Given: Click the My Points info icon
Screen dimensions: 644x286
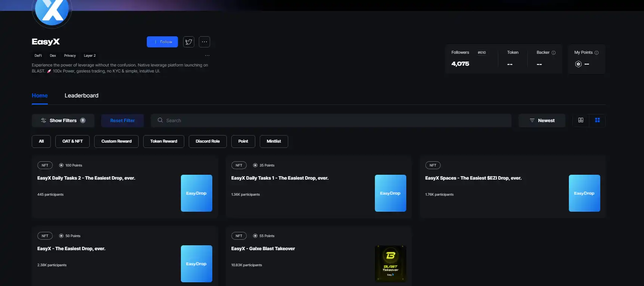Looking at the screenshot, I should point(597,53).
